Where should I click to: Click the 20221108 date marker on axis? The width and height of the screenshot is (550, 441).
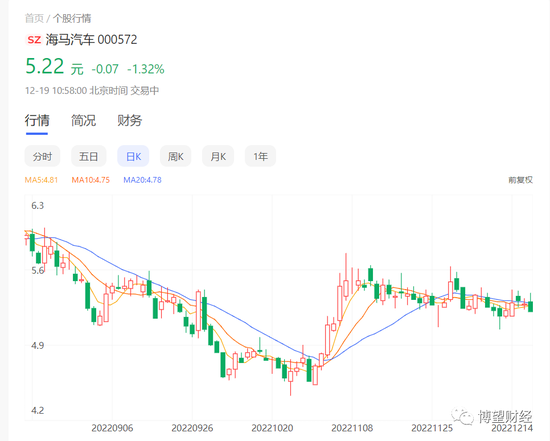(x=352, y=428)
